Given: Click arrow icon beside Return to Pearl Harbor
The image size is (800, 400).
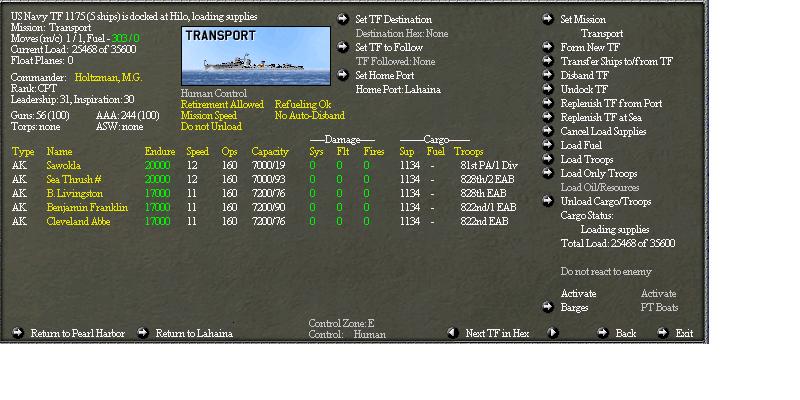Looking at the screenshot, I should 18,333.
